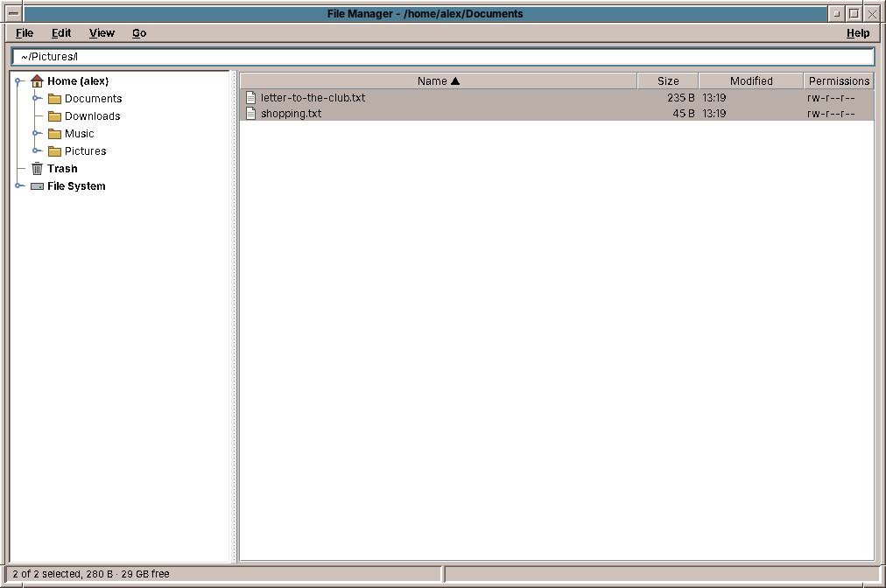
Task: Select Pictures in the sidebar tree
Action: click(85, 151)
